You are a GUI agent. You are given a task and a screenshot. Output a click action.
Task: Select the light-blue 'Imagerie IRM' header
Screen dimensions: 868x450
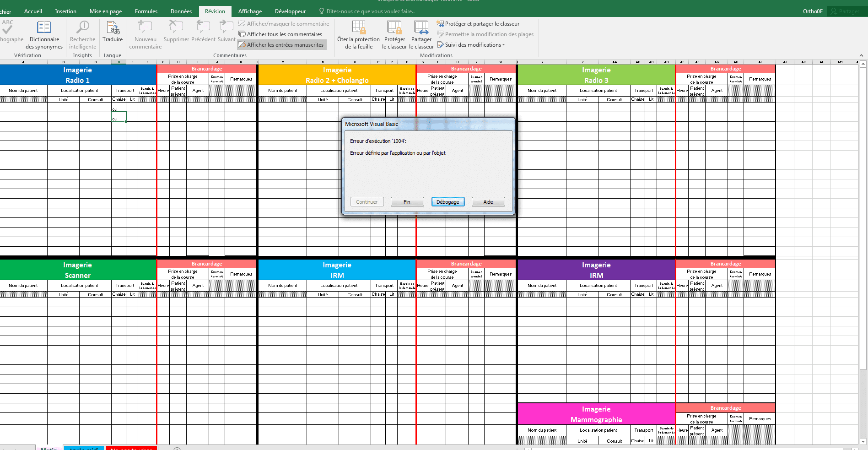[x=337, y=270]
